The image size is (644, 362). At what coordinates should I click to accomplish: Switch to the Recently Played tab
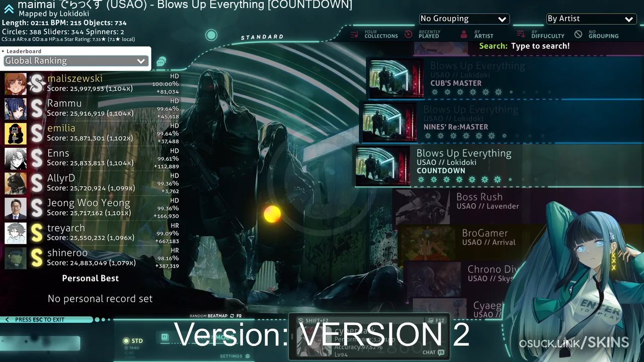tap(423, 34)
